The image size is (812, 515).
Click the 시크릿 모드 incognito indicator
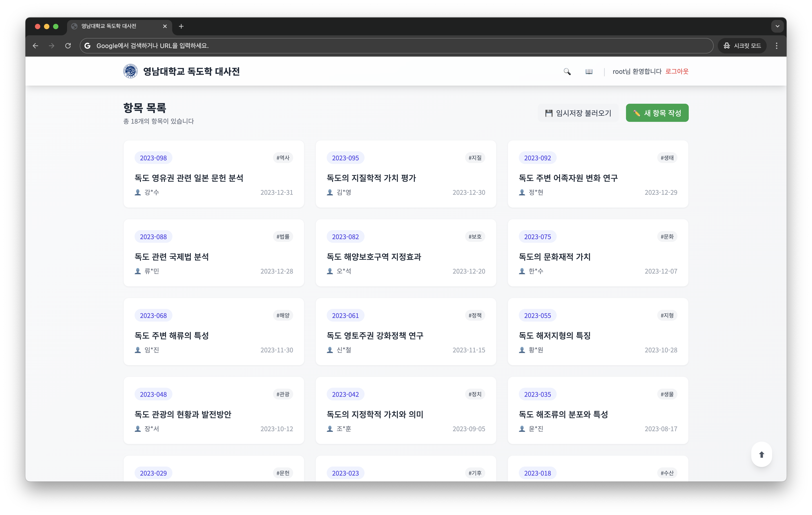click(742, 46)
